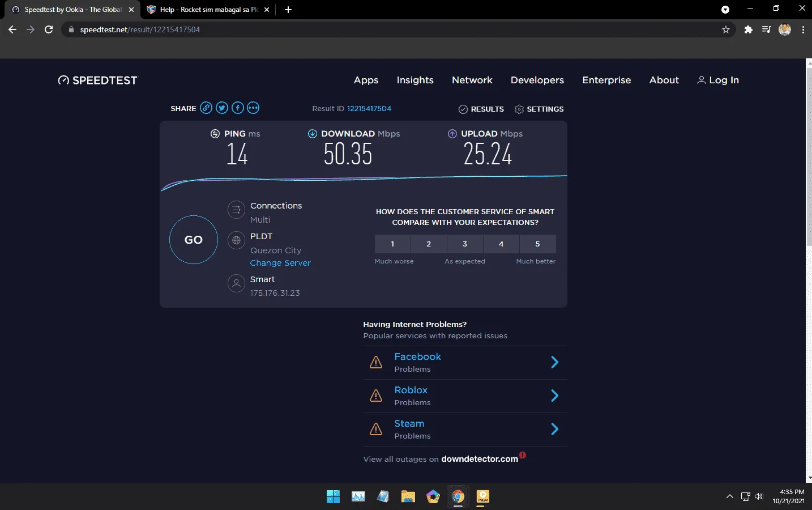Open the Chrome tab search dropdown
This screenshot has width=812, height=510.
click(725, 10)
